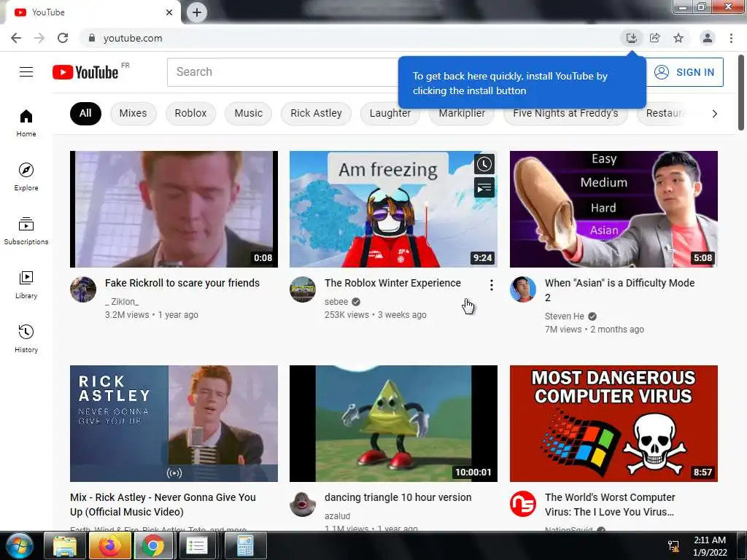
Task: Add Roblox Winter video to Watch later
Action: point(484,164)
